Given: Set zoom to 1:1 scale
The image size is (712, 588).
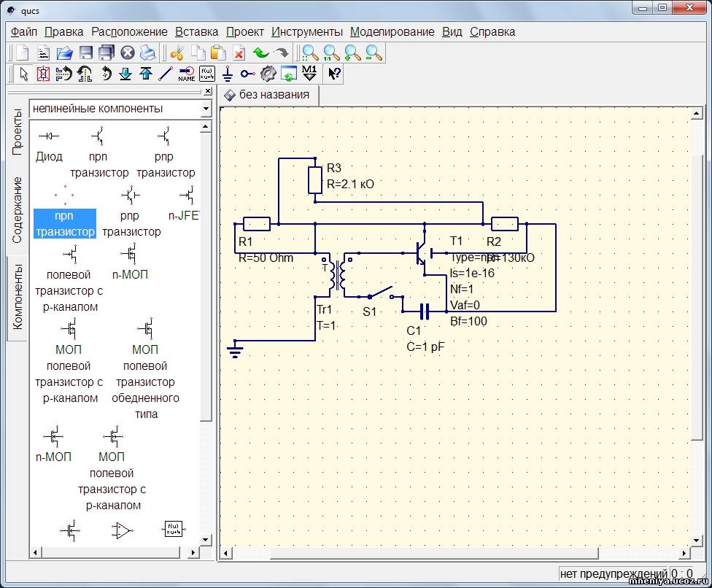Looking at the screenshot, I should (331, 53).
